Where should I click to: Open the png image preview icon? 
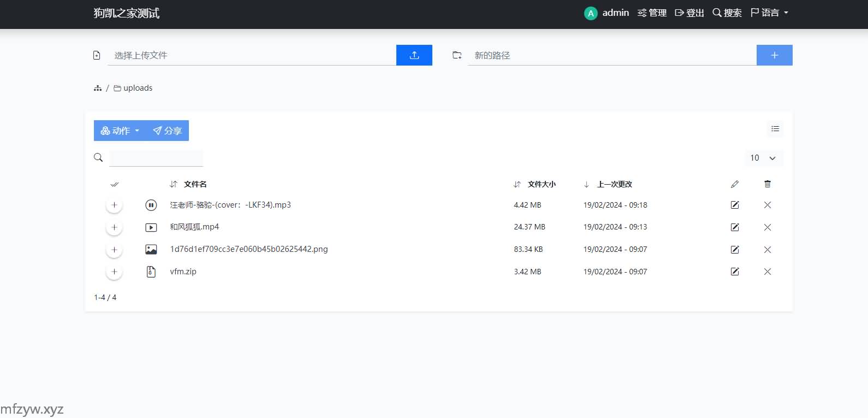click(151, 250)
